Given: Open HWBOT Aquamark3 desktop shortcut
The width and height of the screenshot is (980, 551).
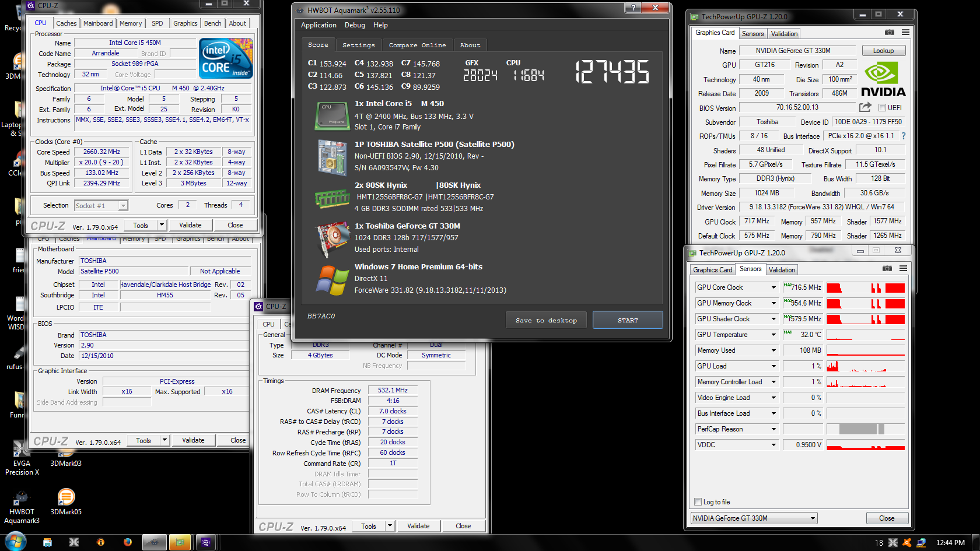Looking at the screenshot, I should pyautogui.click(x=22, y=506).
